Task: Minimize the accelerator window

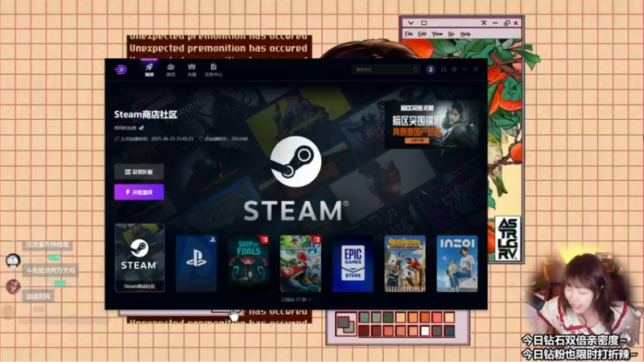Action: (465, 69)
